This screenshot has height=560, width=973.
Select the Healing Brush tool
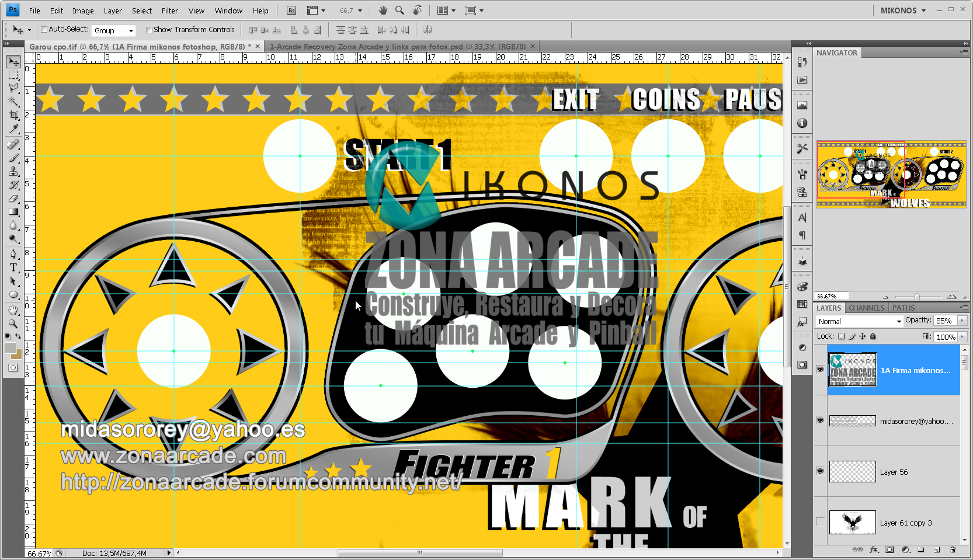pyautogui.click(x=13, y=144)
